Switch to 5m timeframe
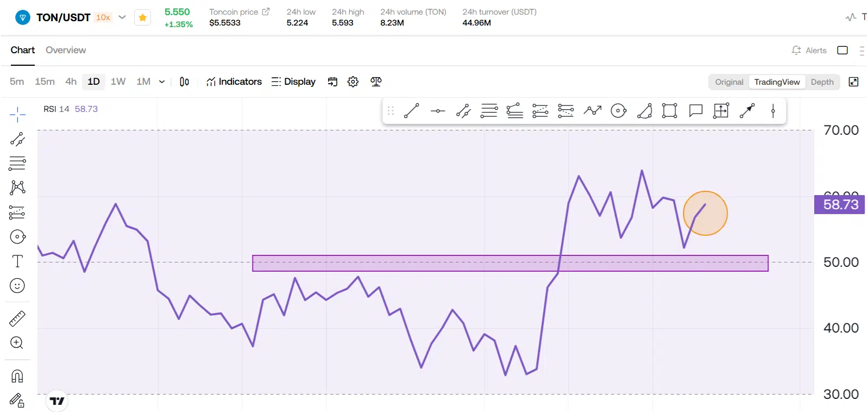Screen dimensions: 868x413 coord(17,82)
